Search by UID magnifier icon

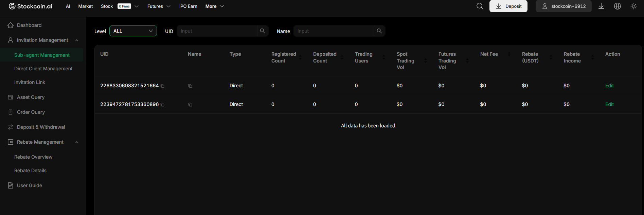coord(263,31)
